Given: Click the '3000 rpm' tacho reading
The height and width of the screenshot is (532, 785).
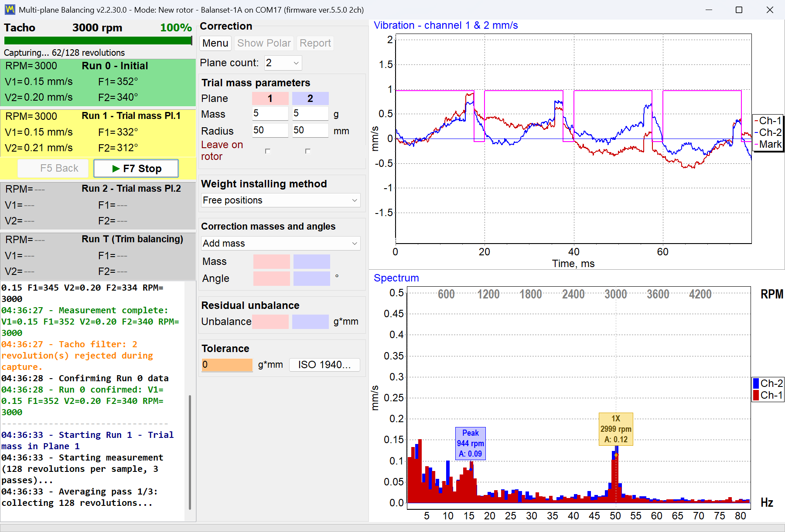Looking at the screenshot, I should point(97,27).
